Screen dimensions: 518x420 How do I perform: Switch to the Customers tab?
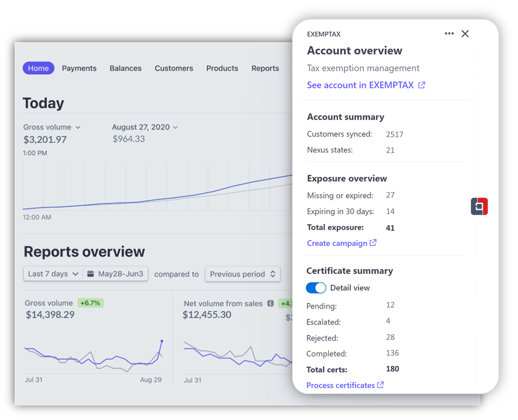174,68
